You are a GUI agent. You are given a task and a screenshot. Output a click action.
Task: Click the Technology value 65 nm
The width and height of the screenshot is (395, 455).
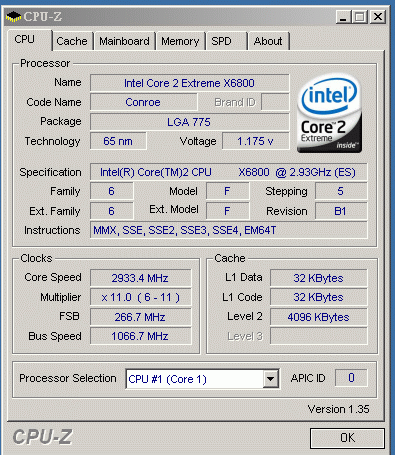[x=118, y=141]
